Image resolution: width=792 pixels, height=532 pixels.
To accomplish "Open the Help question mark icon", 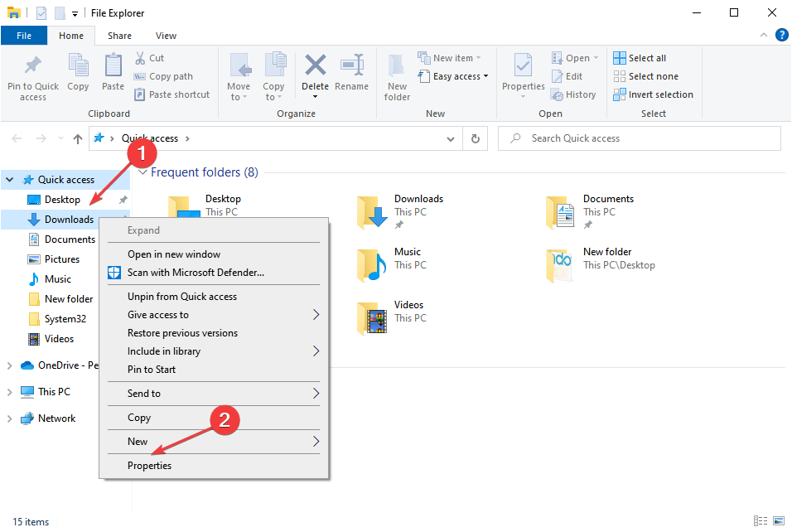I will coord(781,35).
